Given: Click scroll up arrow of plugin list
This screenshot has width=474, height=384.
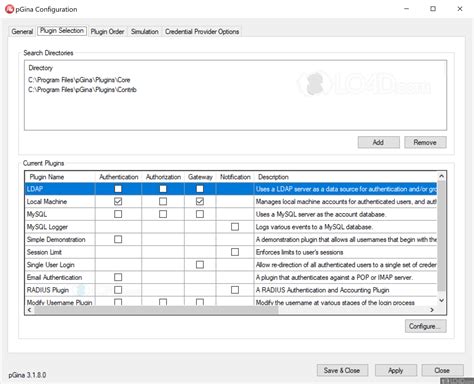Looking at the screenshot, I should coord(441,176).
